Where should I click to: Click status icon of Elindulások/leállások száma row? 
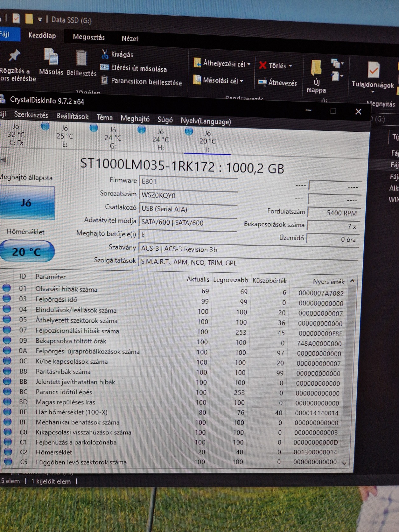pos(7,309)
